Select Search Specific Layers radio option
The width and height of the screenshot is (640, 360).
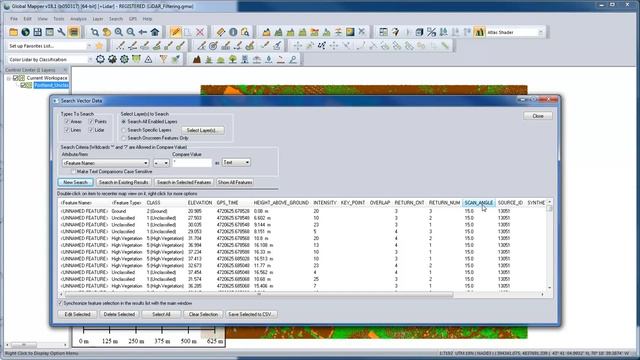point(124,130)
